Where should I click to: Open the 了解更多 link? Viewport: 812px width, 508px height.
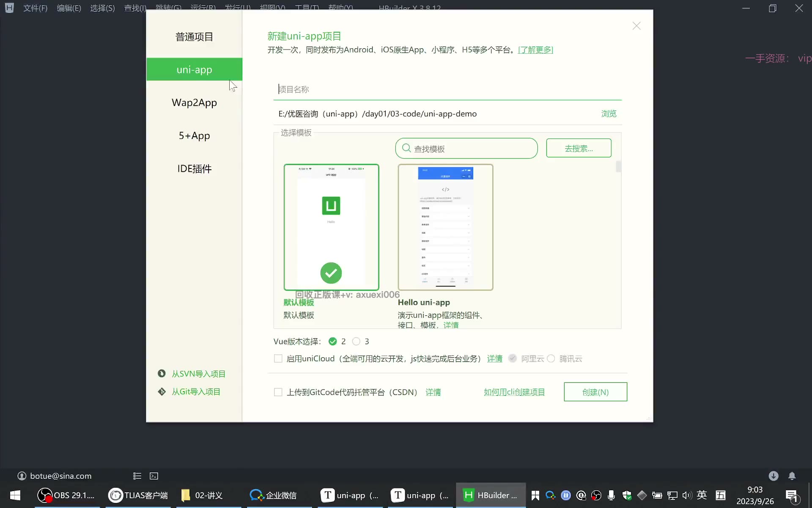click(x=535, y=50)
